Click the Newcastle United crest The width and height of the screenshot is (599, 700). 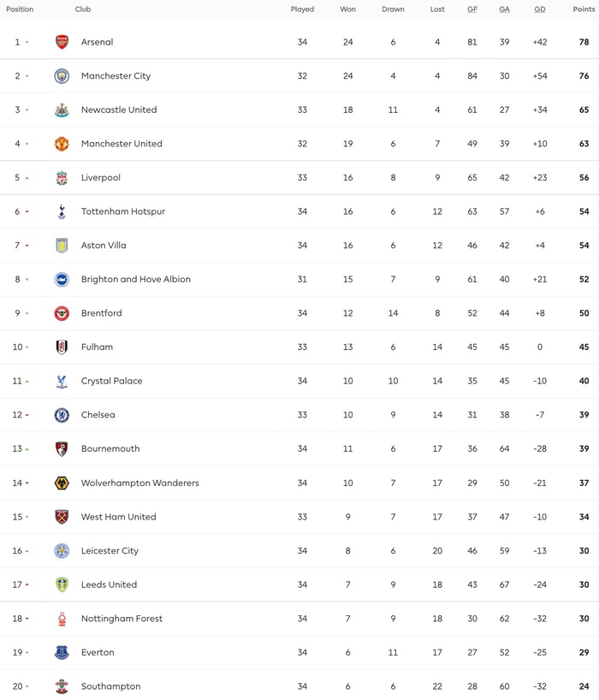click(x=62, y=110)
